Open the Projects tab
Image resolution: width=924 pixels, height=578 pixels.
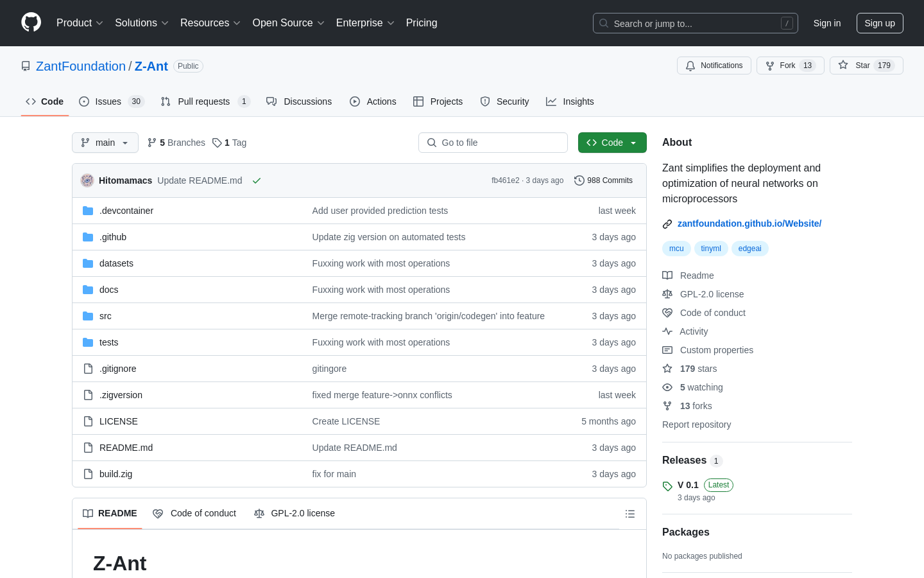(438, 101)
